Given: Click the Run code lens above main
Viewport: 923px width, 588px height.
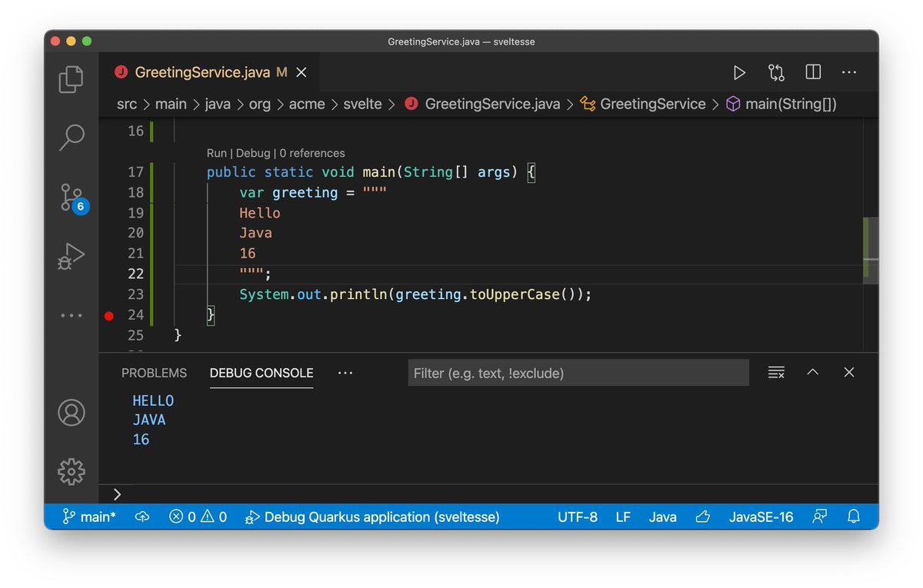Looking at the screenshot, I should 217,153.
